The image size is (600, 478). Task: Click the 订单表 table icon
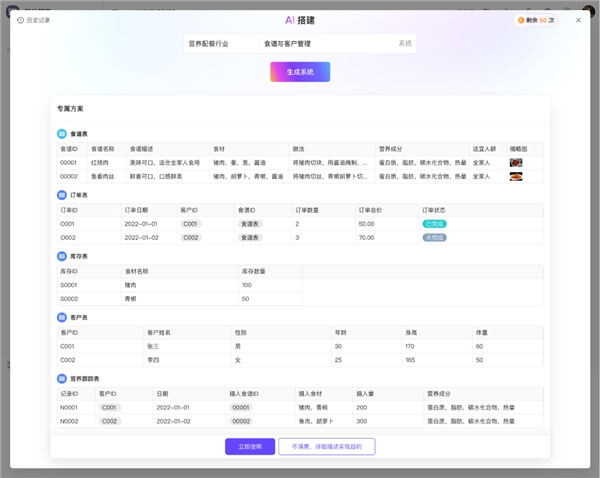(62, 195)
